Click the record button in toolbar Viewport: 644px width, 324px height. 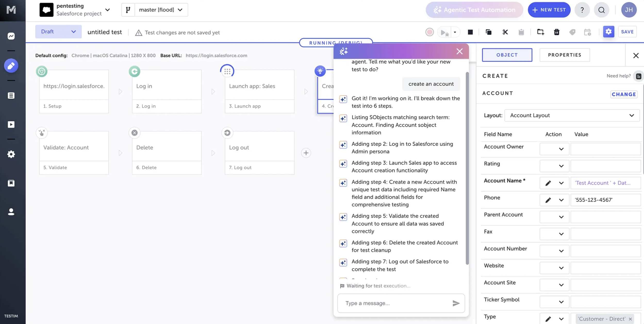point(430,32)
